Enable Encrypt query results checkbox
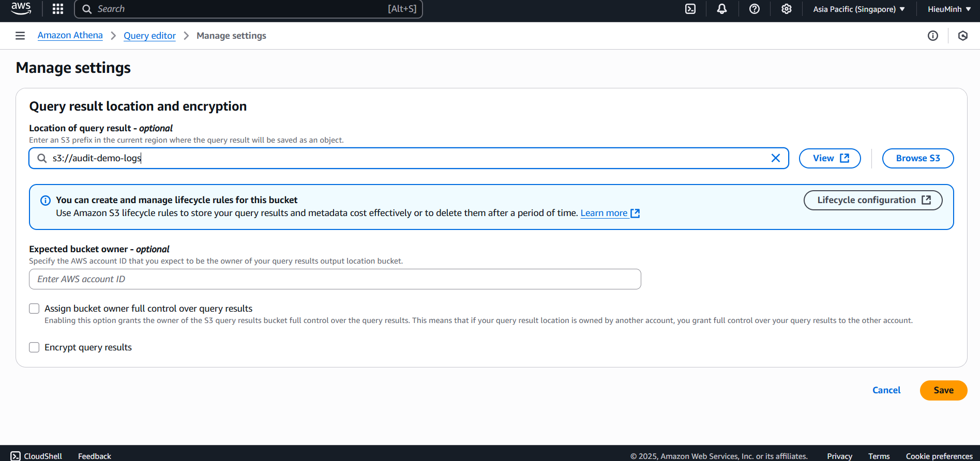980x461 pixels. (34, 347)
